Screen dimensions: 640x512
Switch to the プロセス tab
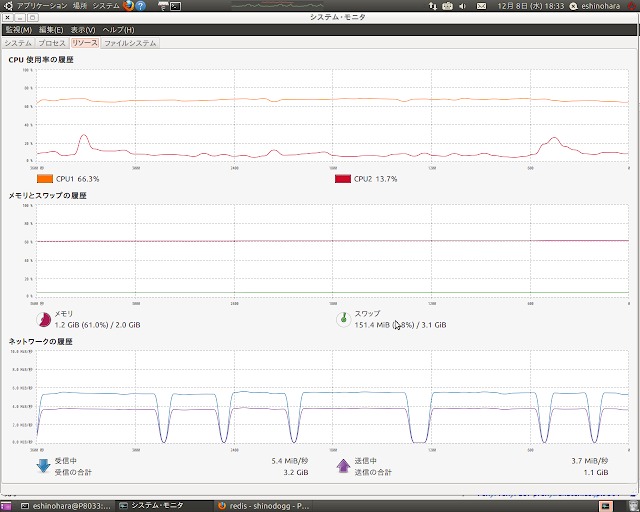(x=52, y=43)
